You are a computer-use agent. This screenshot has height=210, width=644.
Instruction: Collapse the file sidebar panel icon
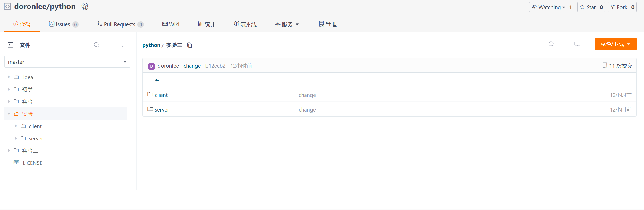point(10,45)
